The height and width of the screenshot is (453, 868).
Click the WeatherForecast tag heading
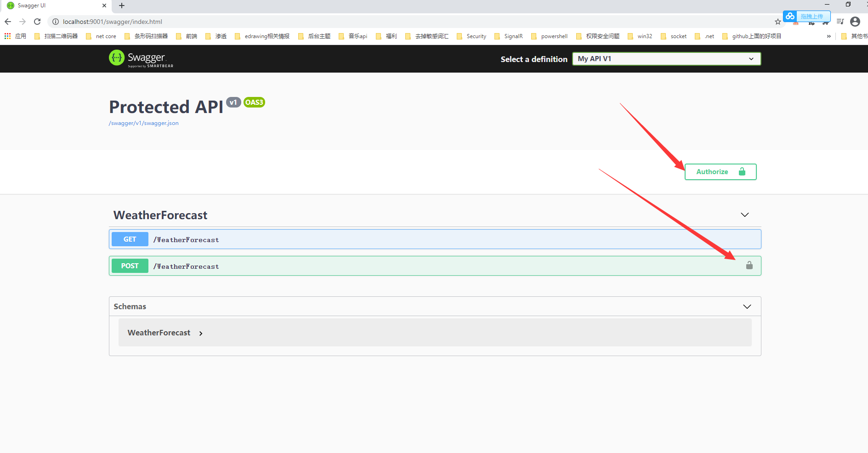pos(160,215)
